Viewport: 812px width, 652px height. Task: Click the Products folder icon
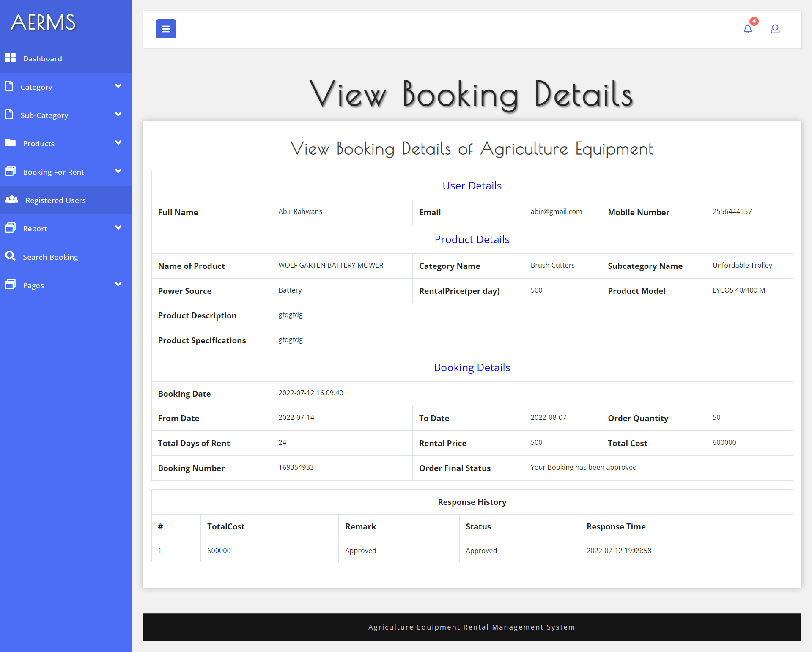point(10,143)
